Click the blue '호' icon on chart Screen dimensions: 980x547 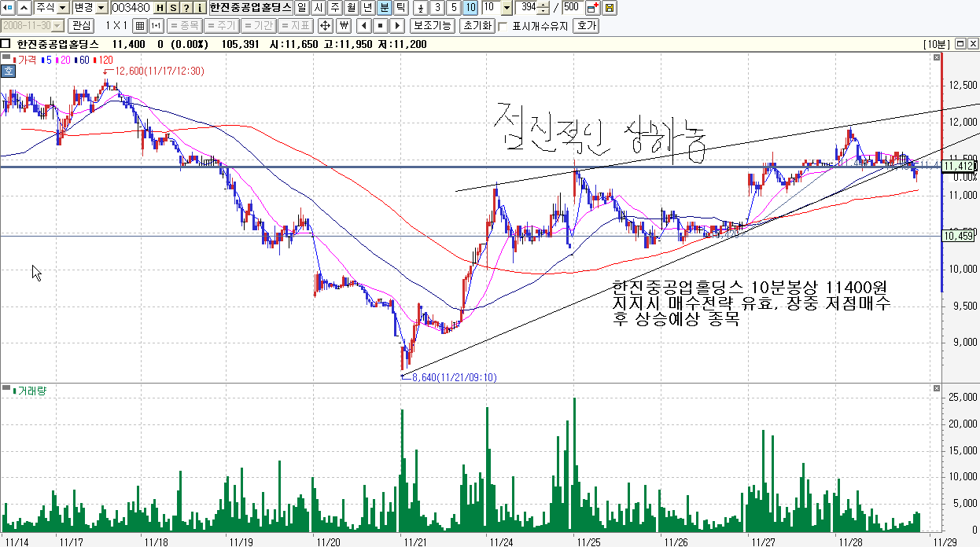pyautogui.click(x=8, y=71)
